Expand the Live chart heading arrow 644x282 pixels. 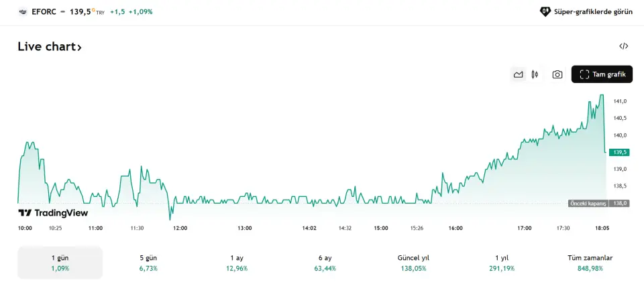click(x=79, y=47)
